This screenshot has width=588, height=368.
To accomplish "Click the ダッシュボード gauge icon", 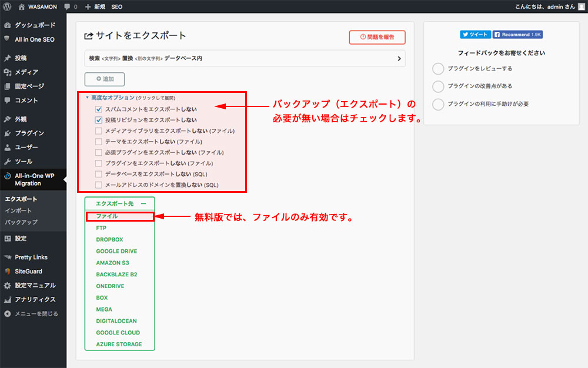I will (x=8, y=25).
